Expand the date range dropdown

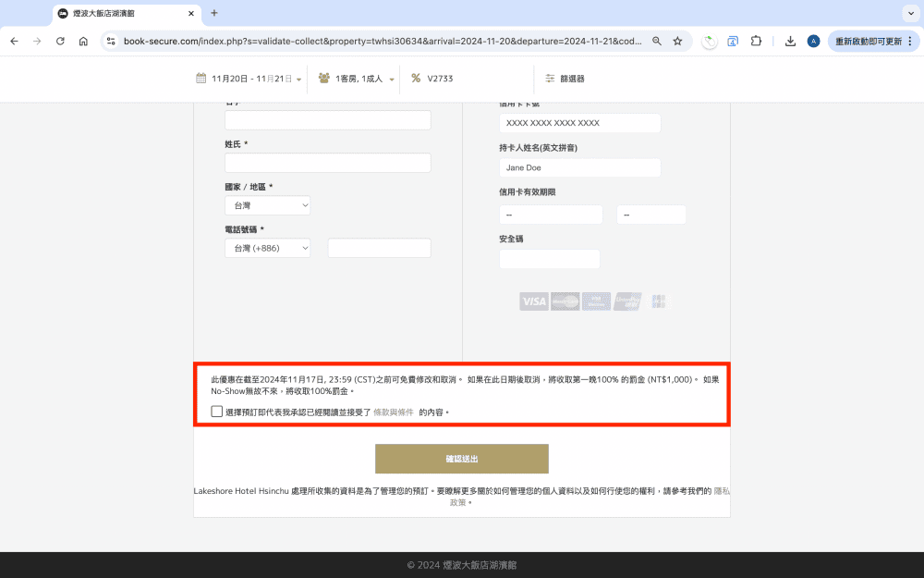pyautogui.click(x=298, y=79)
